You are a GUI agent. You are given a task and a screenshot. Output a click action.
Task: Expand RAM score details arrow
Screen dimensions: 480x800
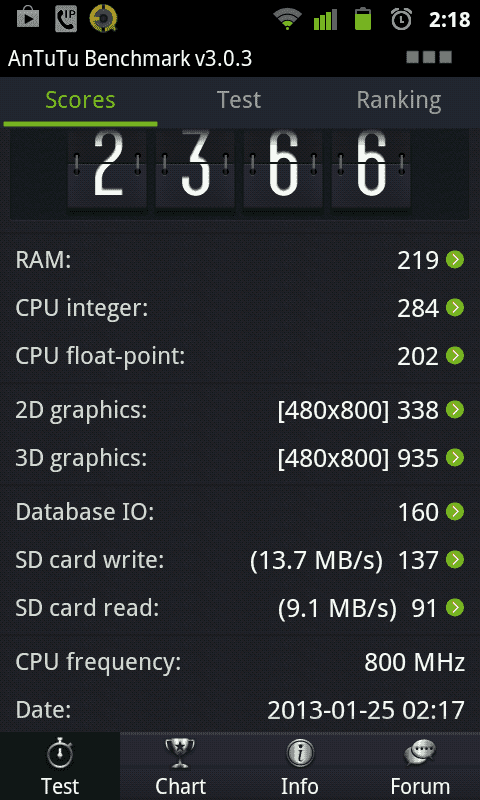pyautogui.click(x=455, y=260)
